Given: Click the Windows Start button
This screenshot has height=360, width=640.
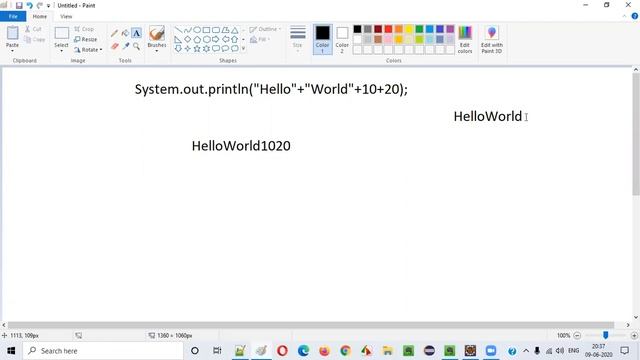Looking at the screenshot, I should point(11,351).
